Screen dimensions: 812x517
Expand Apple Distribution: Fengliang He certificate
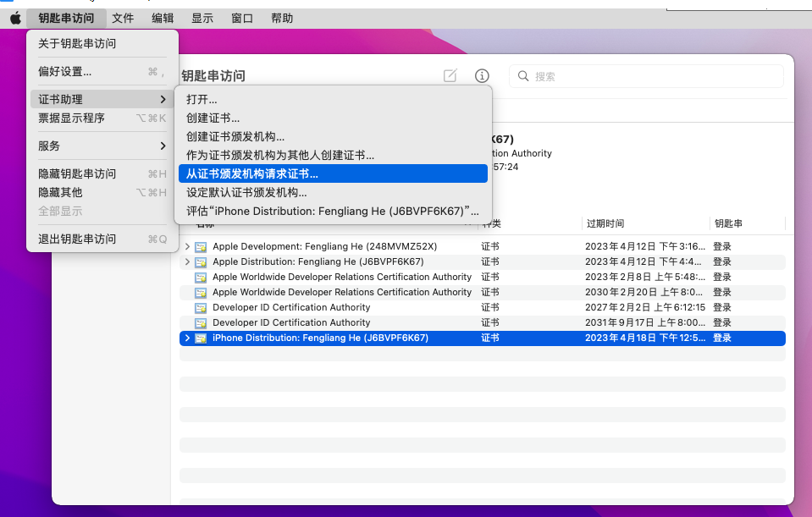pos(187,261)
